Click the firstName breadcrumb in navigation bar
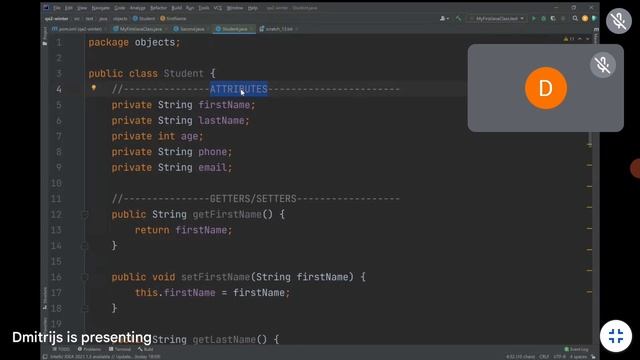The image size is (640, 360). tap(173, 18)
